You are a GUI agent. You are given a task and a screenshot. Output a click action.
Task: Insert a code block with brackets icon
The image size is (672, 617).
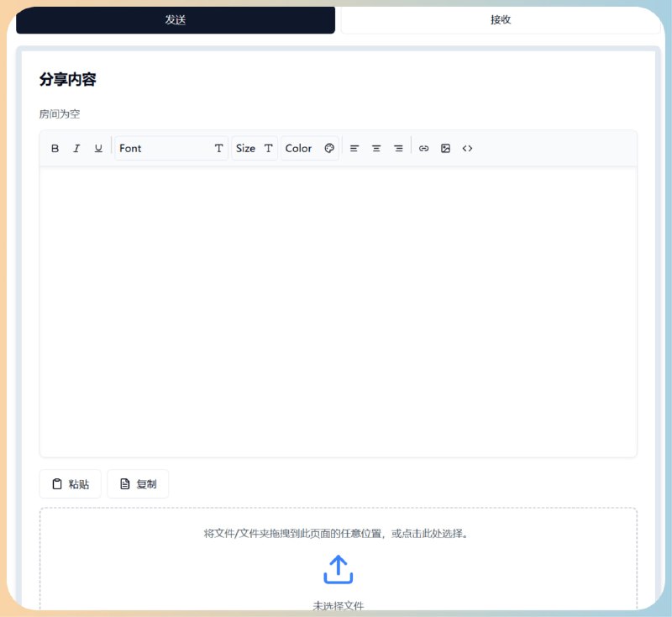click(x=467, y=148)
